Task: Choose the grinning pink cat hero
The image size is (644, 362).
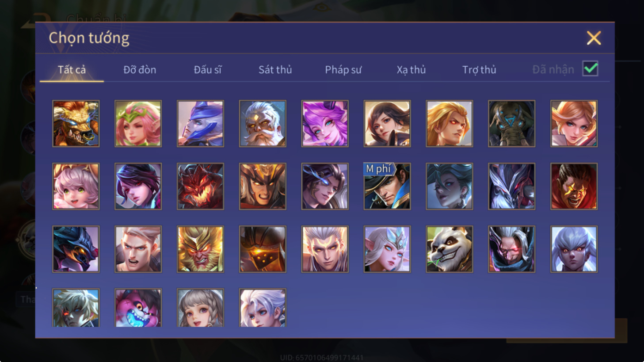Action: click(x=138, y=308)
